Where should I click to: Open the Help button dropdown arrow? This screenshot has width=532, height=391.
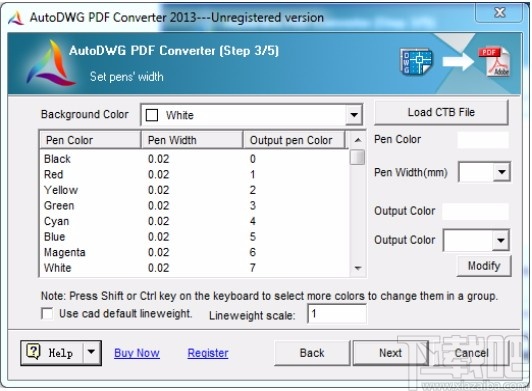(x=91, y=352)
